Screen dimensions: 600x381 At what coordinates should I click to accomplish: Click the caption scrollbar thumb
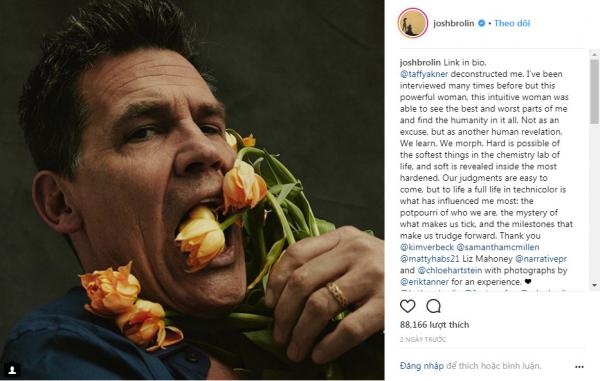594,91
